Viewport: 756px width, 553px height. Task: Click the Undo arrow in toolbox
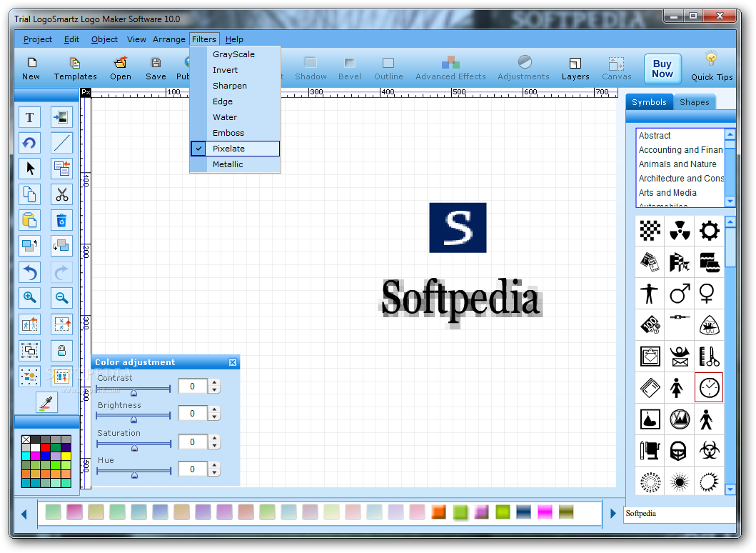pyautogui.click(x=29, y=273)
